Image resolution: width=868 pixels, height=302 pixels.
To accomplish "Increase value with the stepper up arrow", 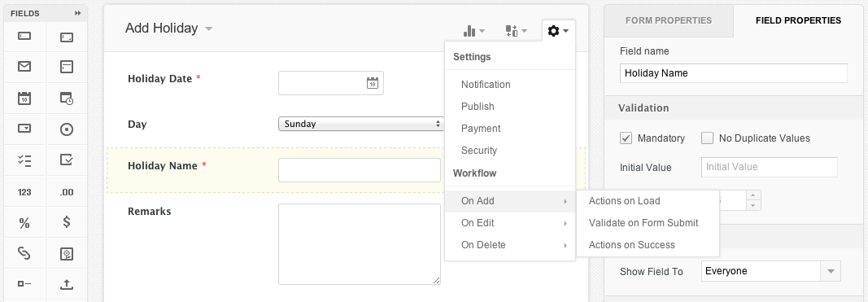I will click(x=752, y=195).
